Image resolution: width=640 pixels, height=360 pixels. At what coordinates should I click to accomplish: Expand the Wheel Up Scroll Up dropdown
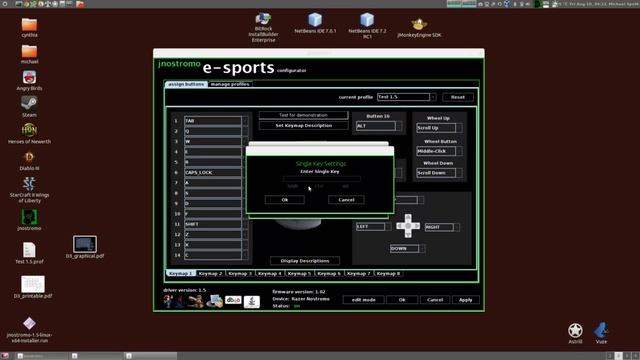[459, 128]
